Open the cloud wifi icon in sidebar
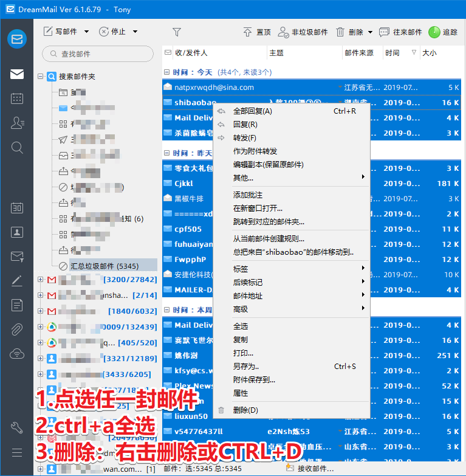466x476 pixels. click(x=17, y=354)
